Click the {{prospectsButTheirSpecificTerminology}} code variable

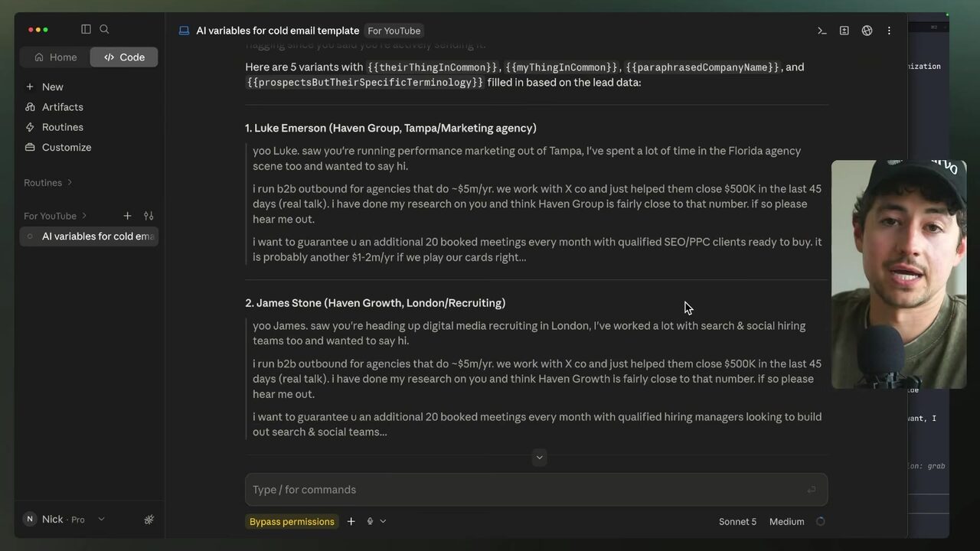tap(365, 83)
